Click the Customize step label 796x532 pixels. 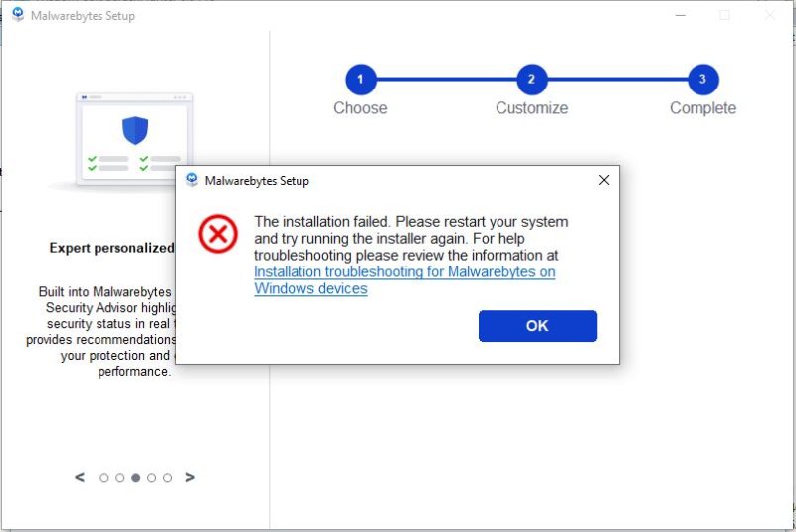point(532,108)
